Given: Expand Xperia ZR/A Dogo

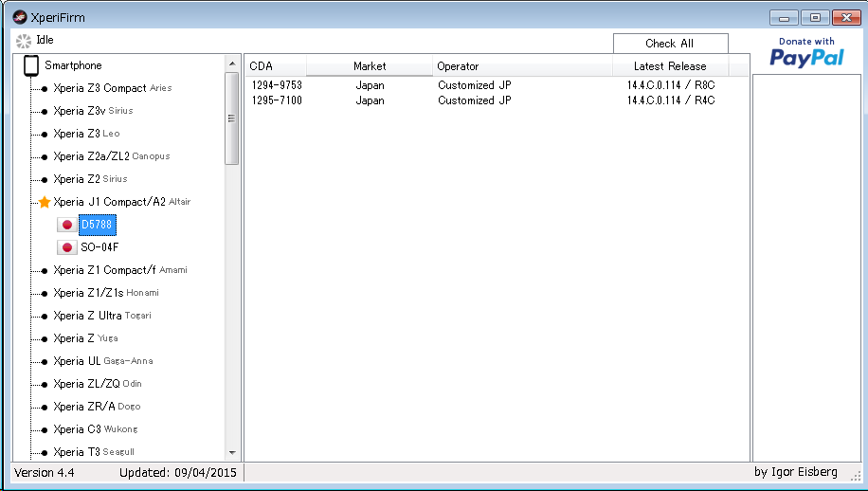Looking at the screenshot, I should (x=97, y=407).
